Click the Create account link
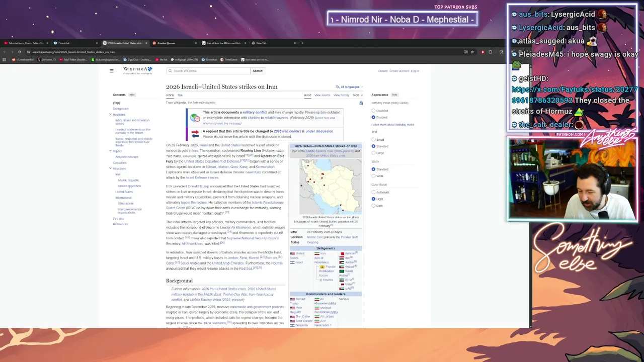Screen dimensions: 644x362 [399, 71]
